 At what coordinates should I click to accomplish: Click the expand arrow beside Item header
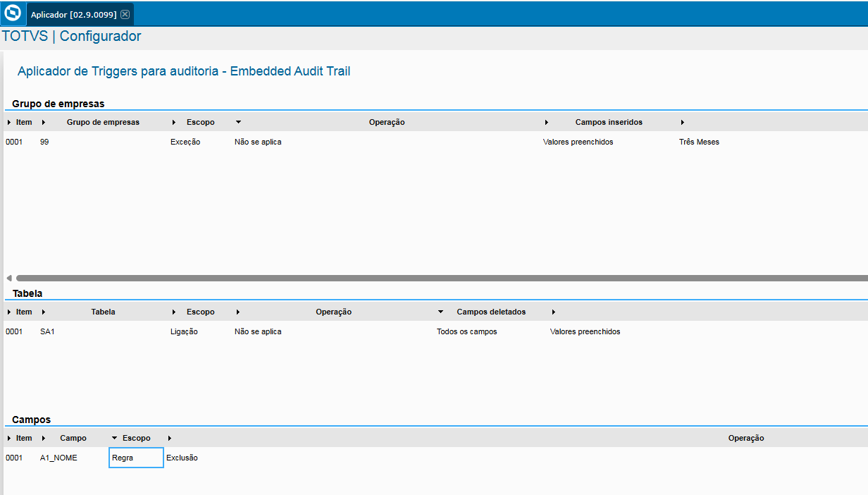tap(8, 121)
